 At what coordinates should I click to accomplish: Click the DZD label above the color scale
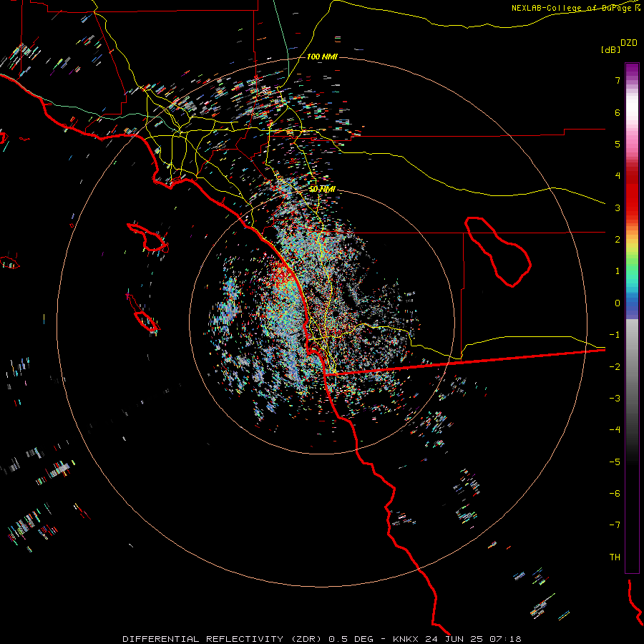(x=629, y=43)
